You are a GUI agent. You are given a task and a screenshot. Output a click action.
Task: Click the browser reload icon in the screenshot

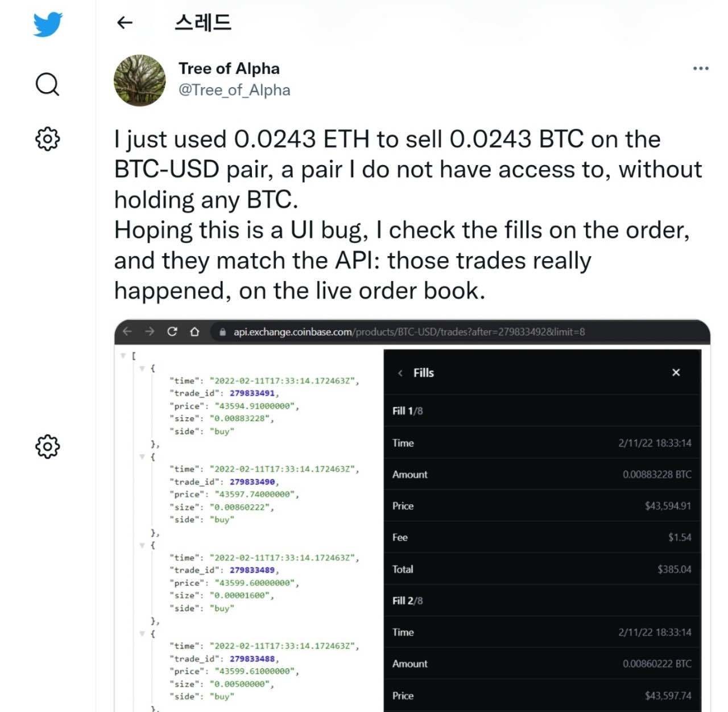(172, 331)
